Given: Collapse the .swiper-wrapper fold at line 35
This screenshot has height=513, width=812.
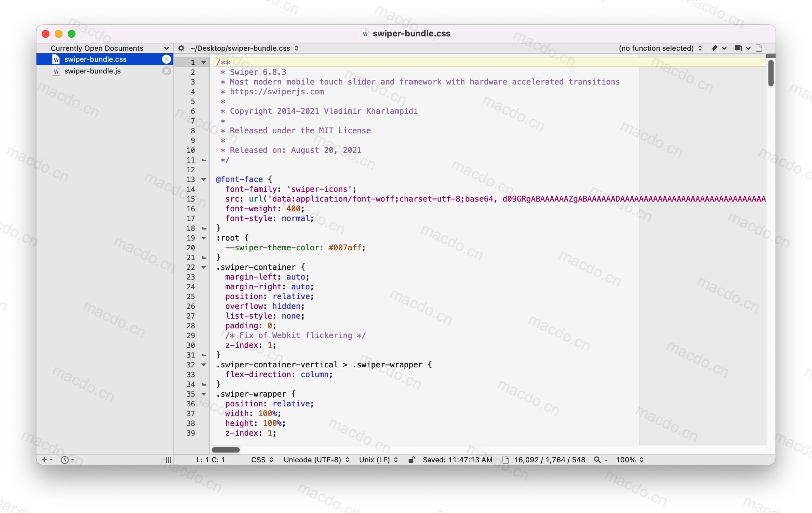Looking at the screenshot, I should [204, 394].
